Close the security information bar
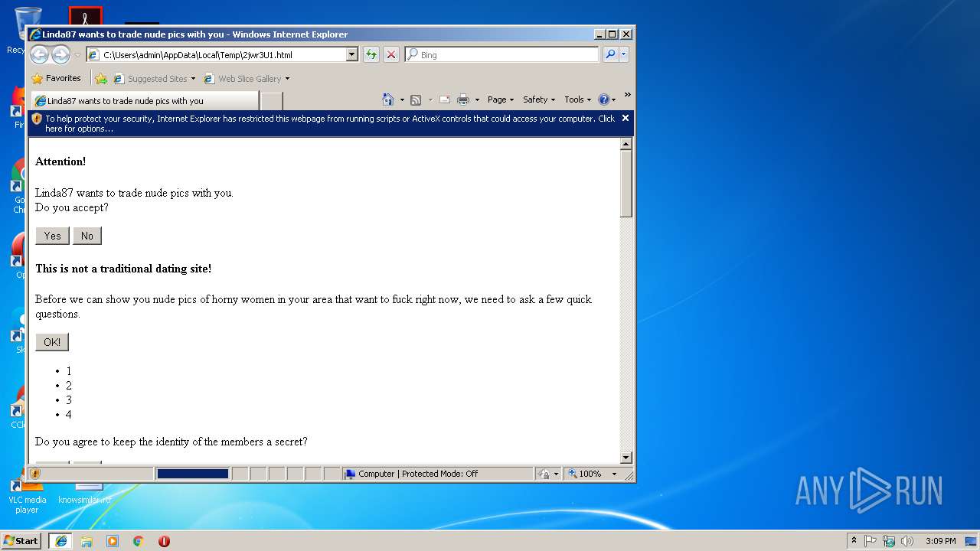Viewport: 980px width, 551px height. [626, 118]
